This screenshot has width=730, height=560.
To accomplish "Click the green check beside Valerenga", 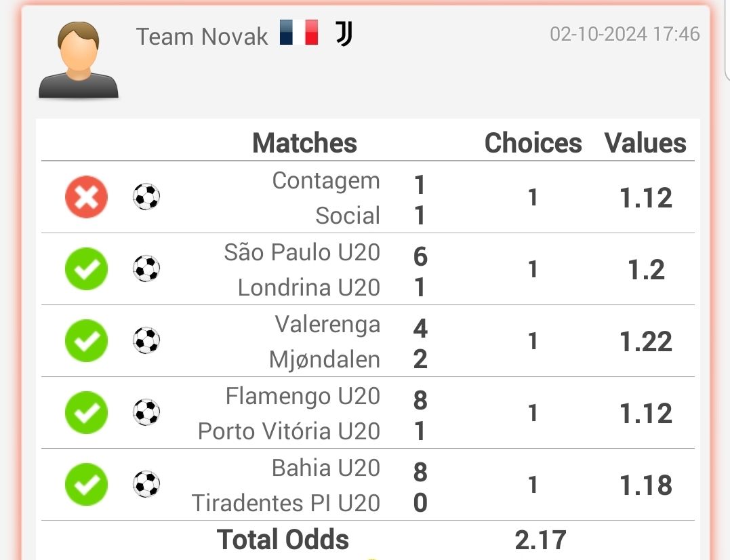I will [86, 341].
